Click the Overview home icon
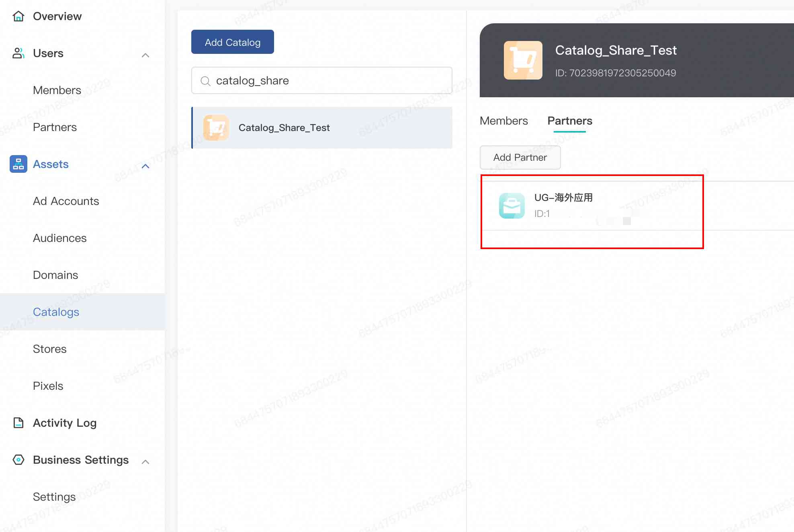 tap(18, 16)
